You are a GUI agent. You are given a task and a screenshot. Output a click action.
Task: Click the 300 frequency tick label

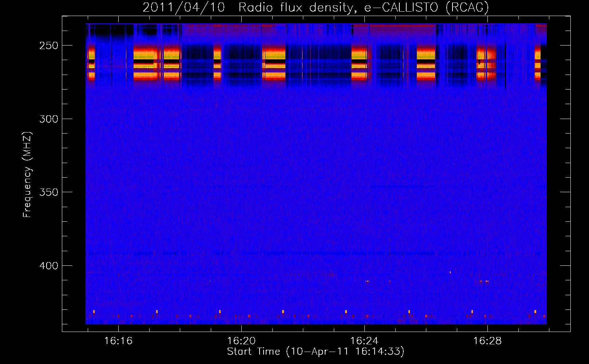[x=49, y=119]
